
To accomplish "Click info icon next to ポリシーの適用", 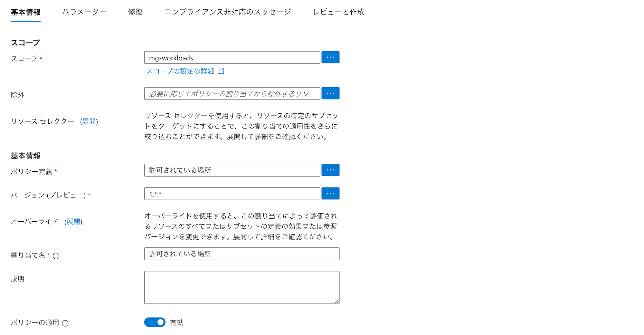I will coord(65,323).
